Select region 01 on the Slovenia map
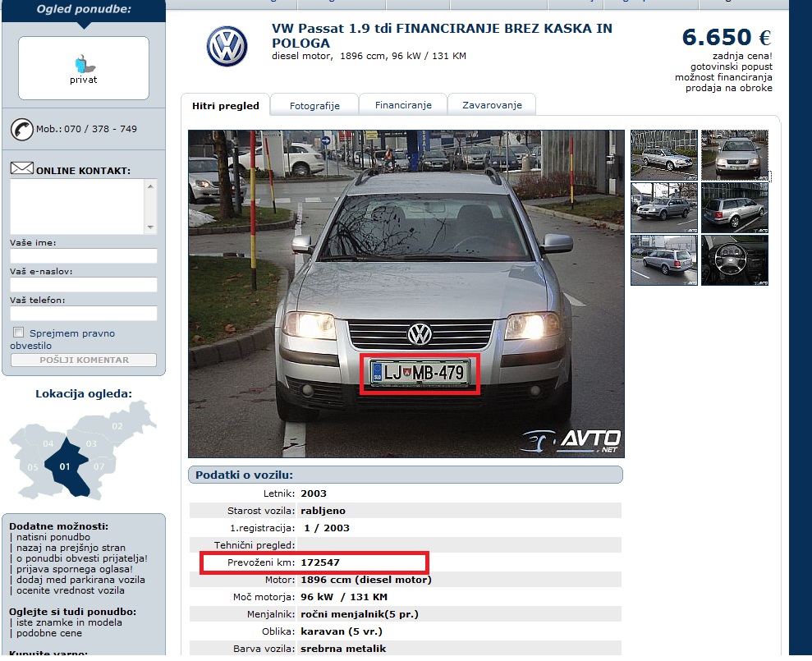The image size is (812, 661). tap(66, 467)
